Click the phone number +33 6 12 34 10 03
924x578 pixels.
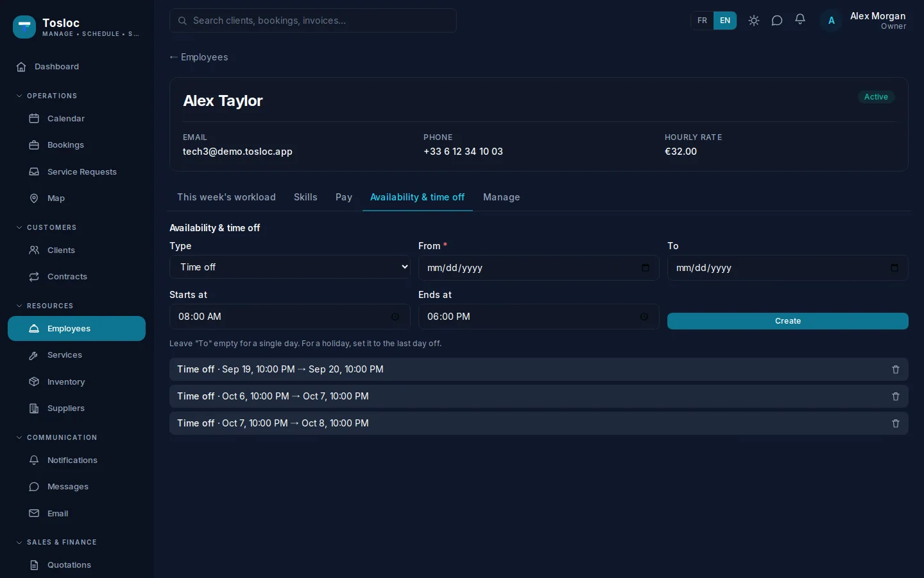click(x=463, y=152)
